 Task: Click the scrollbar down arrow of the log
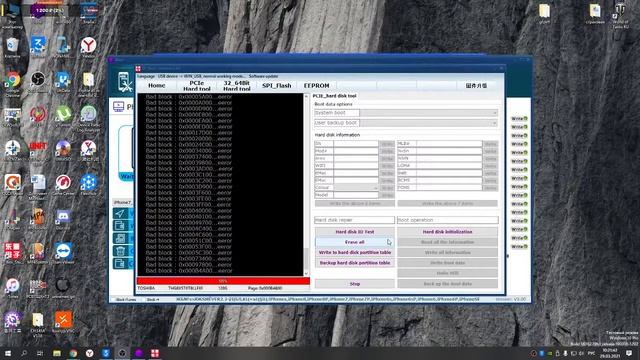click(x=307, y=274)
